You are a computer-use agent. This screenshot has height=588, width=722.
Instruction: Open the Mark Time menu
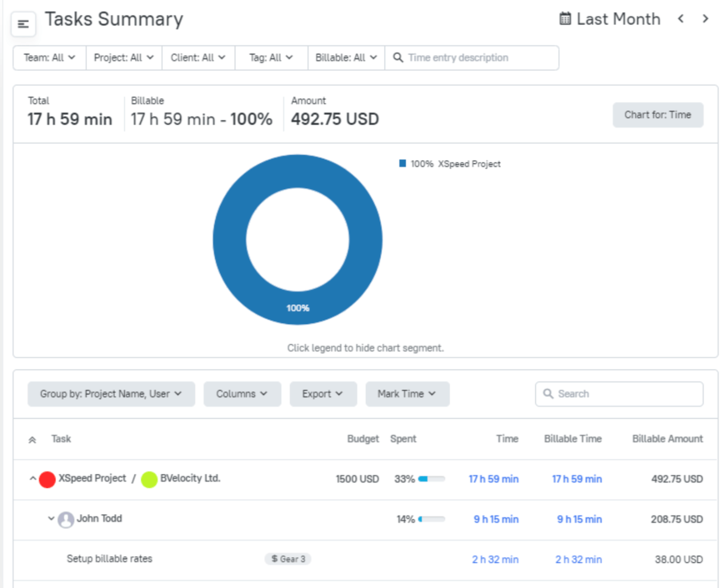[407, 394]
